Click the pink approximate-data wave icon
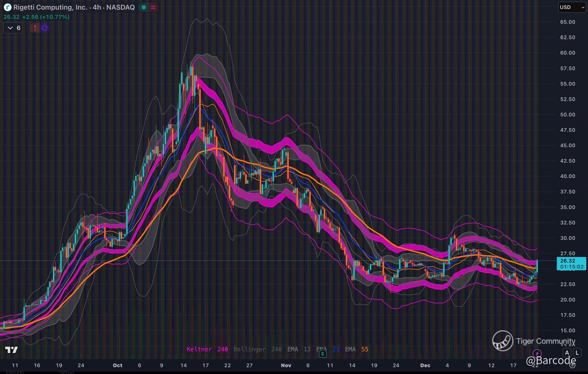The width and height of the screenshot is (588, 374). coord(153,7)
